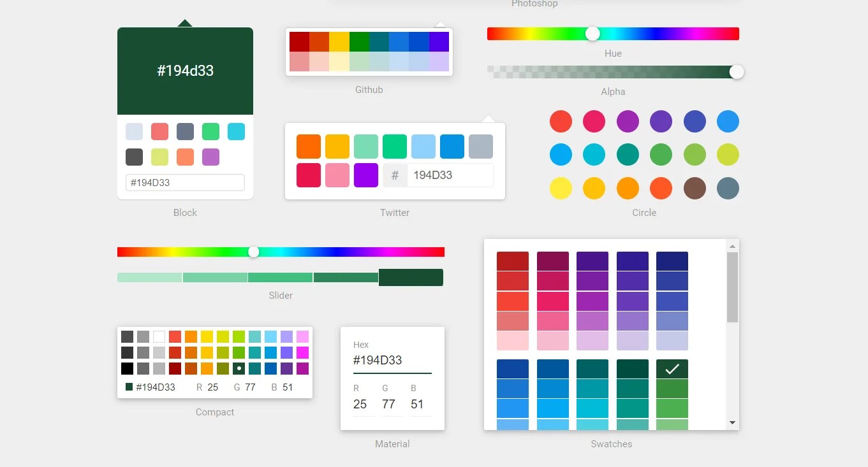Image resolution: width=868 pixels, height=467 pixels.
Task: Select the darkest green swatch in Slider picker
Action: 411,277
